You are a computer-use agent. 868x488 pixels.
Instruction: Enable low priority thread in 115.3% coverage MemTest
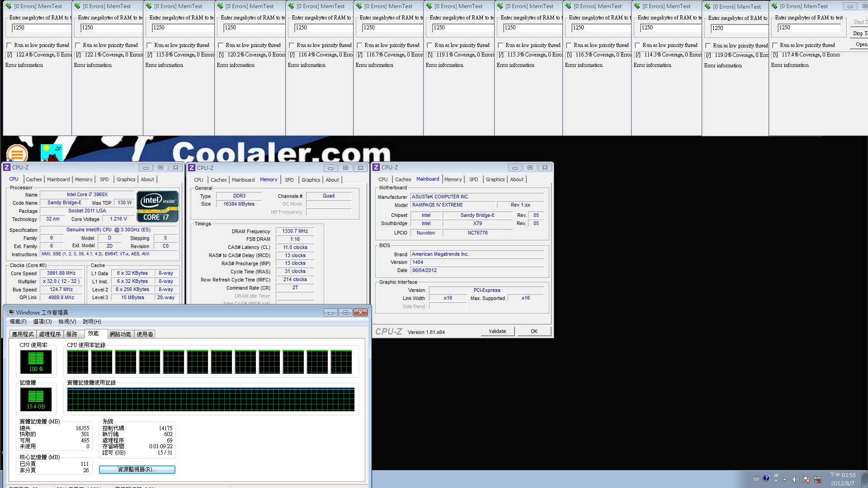[500, 45]
